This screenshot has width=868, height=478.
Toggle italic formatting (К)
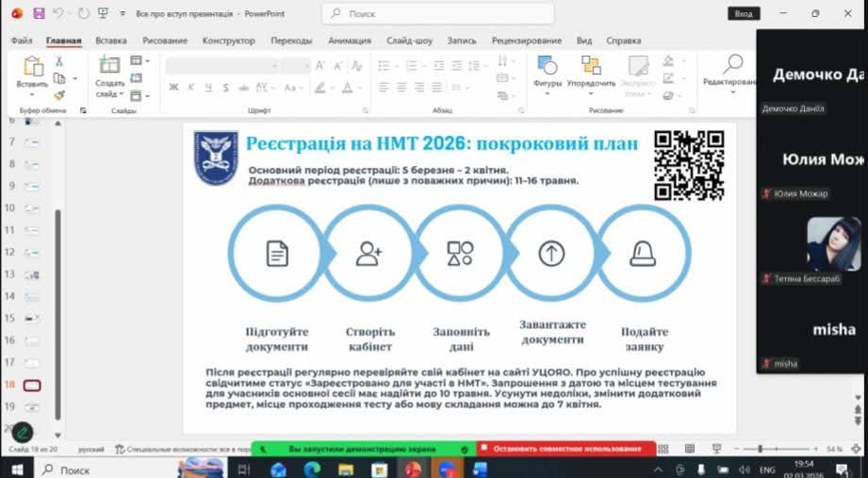pos(191,87)
